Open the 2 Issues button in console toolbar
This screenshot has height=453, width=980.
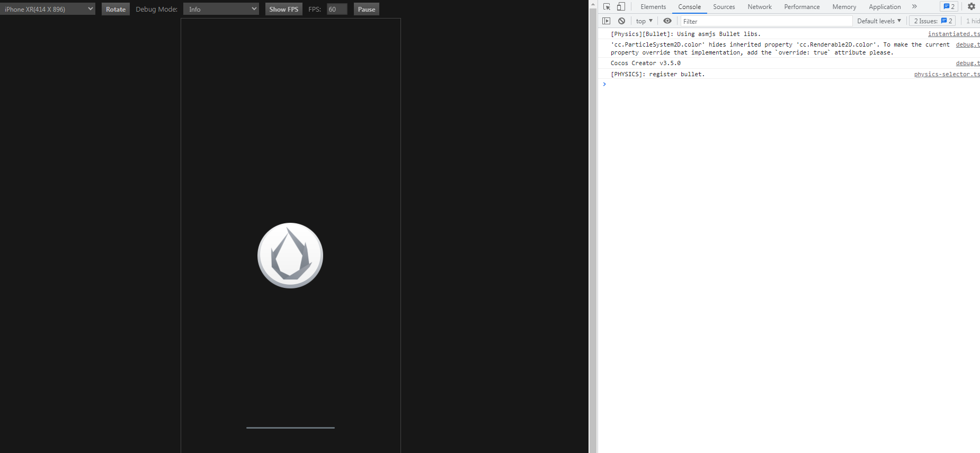pos(933,21)
